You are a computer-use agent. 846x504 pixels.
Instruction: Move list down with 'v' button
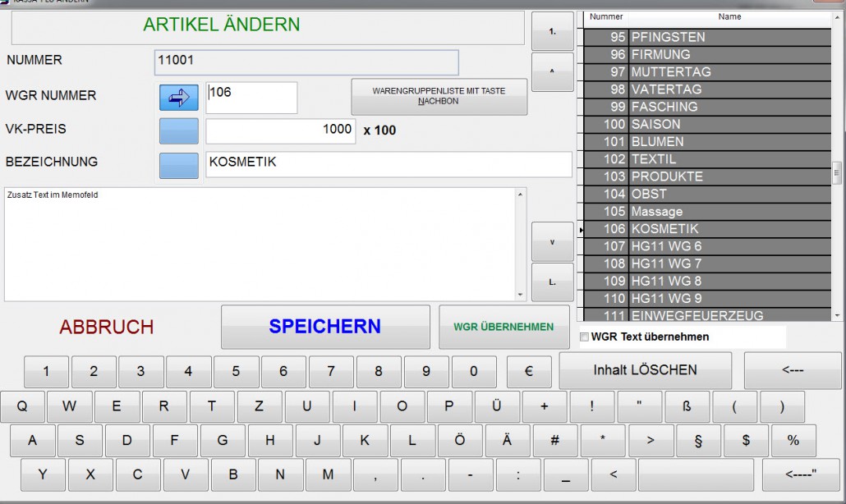[x=551, y=242]
